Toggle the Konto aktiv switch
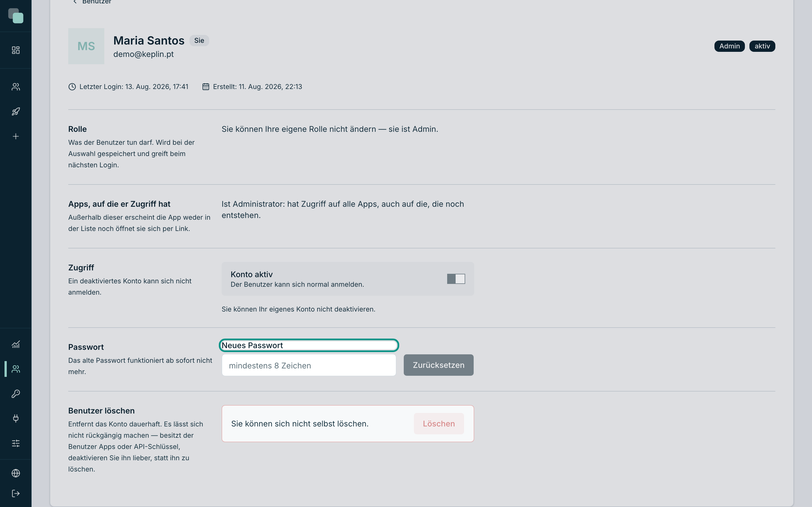The width and height of the screenshot is (812, 507). click(456, 279)
